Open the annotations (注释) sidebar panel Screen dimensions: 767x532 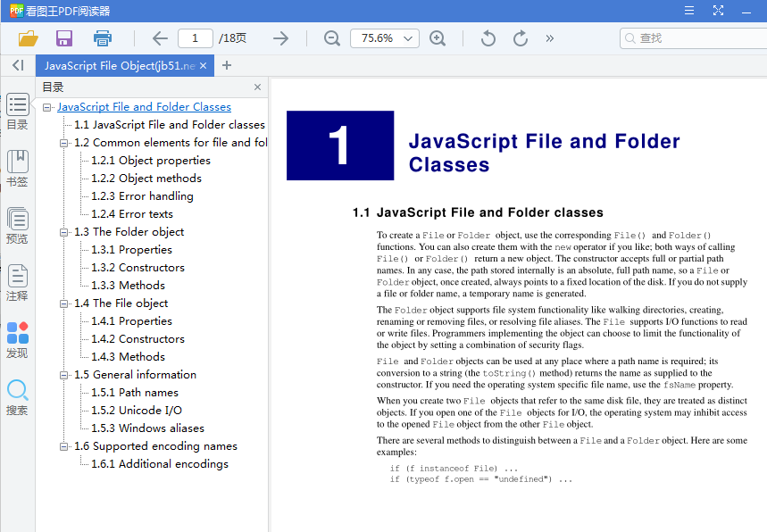click(17, 282)
